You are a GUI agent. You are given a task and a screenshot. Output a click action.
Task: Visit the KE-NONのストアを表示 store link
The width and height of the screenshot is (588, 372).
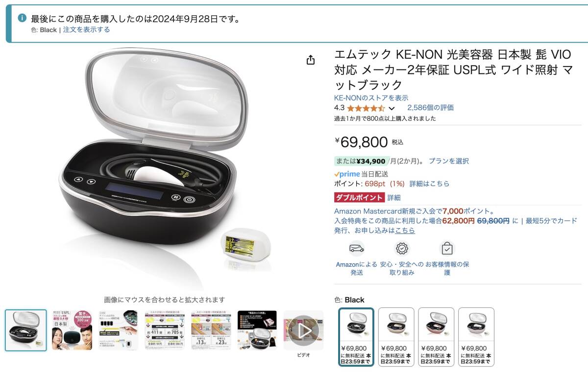(371, 98)
